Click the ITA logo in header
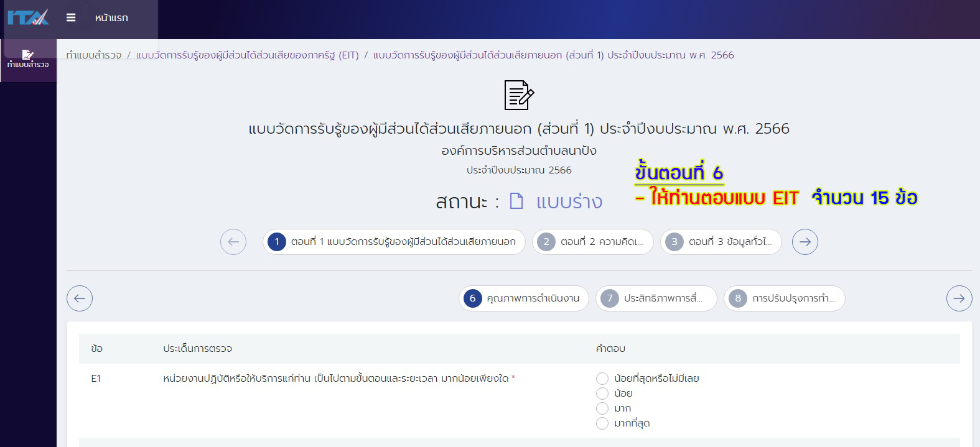 (28, 17)
